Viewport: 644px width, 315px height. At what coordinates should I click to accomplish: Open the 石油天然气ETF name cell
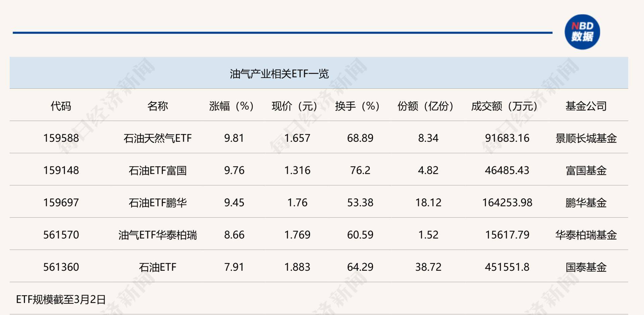click(157, 138)
